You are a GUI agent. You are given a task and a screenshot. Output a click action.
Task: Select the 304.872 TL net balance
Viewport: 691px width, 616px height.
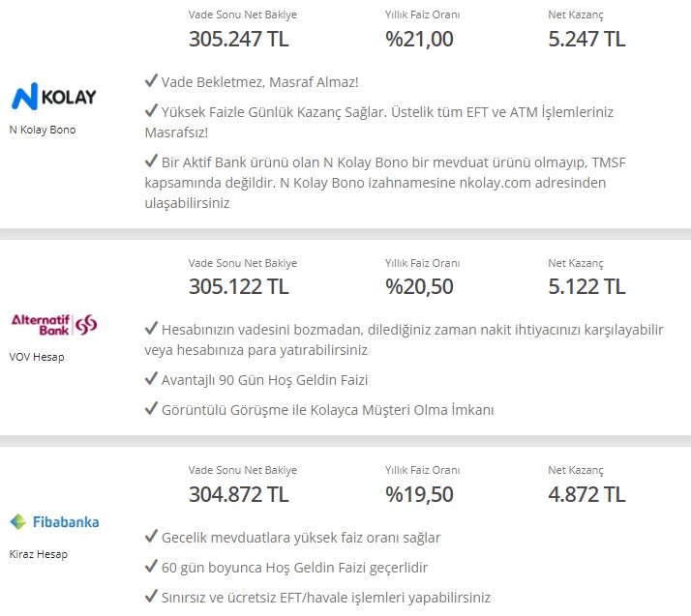238,494
